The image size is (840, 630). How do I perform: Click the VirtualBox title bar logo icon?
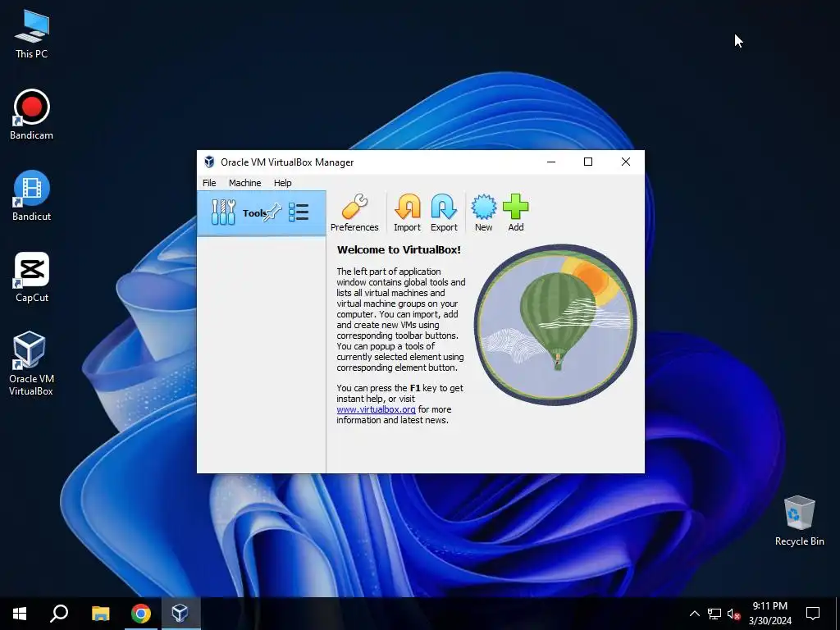pos(209,162)
